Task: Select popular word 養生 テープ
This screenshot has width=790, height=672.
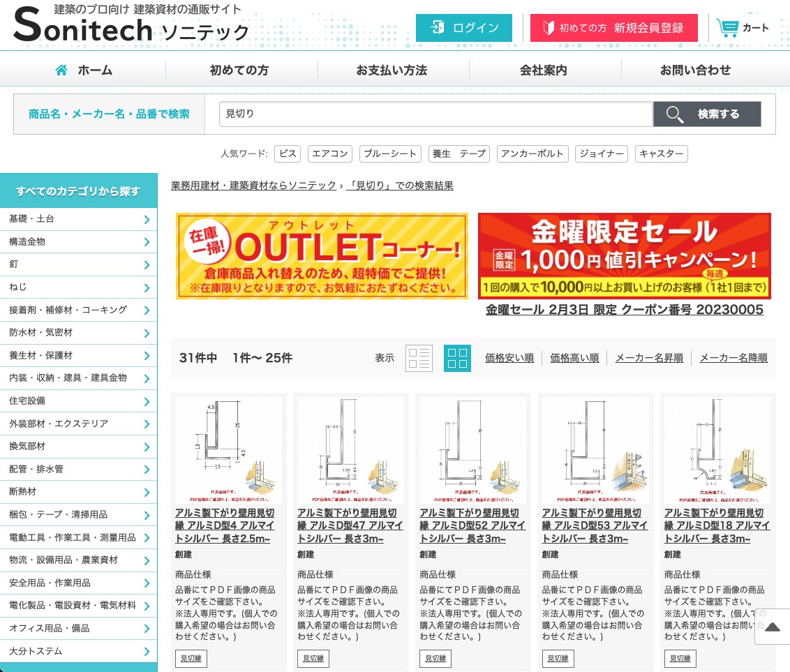Action: (459, 154)
